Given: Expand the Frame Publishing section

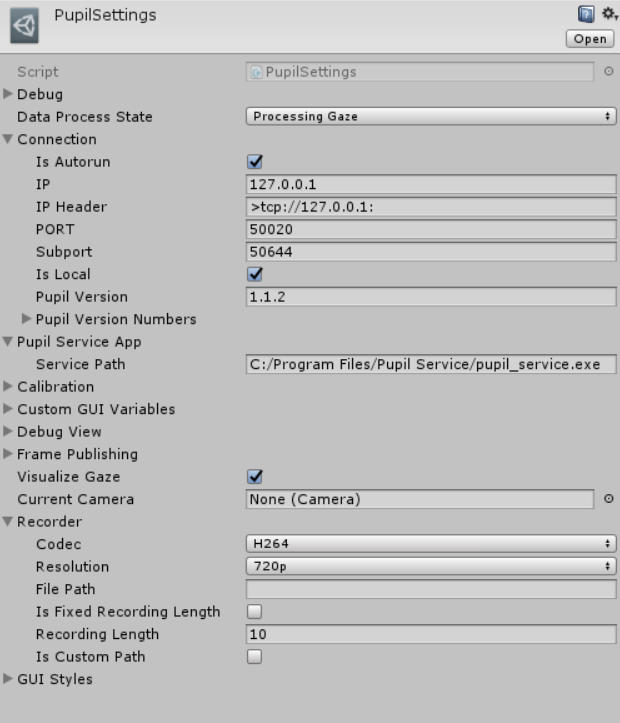Looking at the screenshot, I should point(7,454).
